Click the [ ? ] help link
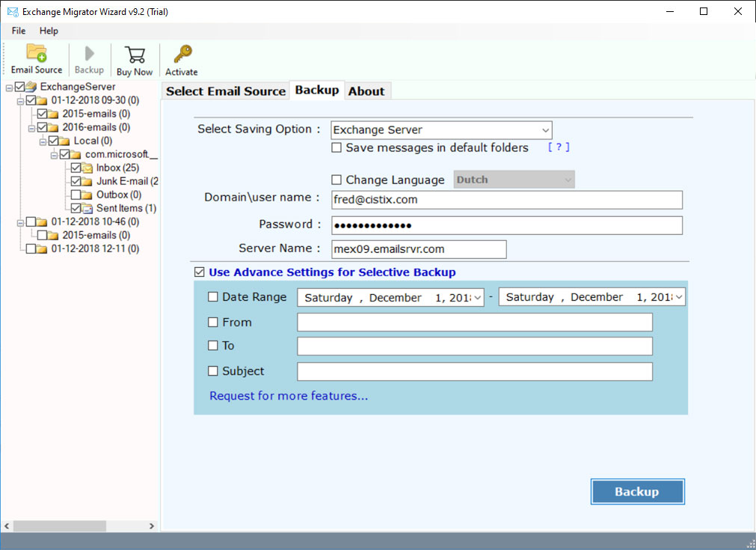Viewport: 756px width, 550px height. (x=559, y=147)
